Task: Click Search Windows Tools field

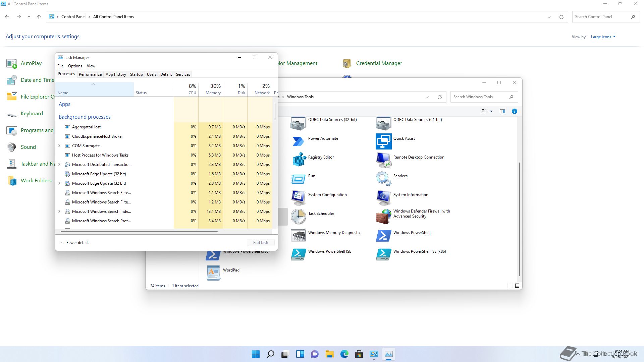Action: tap(484, 97)
